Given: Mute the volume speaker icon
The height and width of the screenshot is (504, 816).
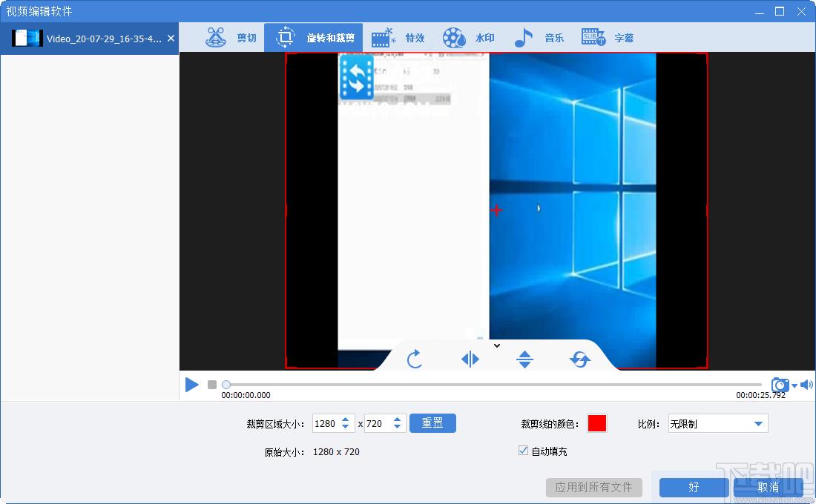Looking at the screenshot, I should 806,385.
